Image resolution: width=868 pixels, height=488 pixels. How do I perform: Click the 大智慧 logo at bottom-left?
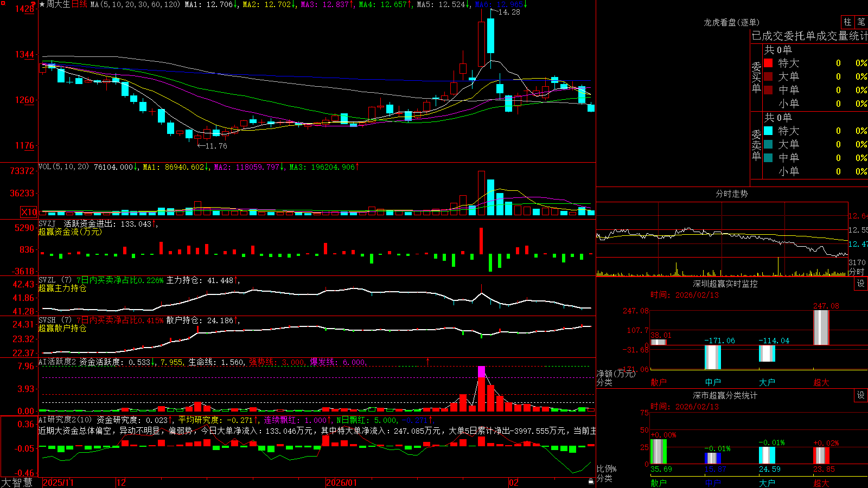(17, 483)
